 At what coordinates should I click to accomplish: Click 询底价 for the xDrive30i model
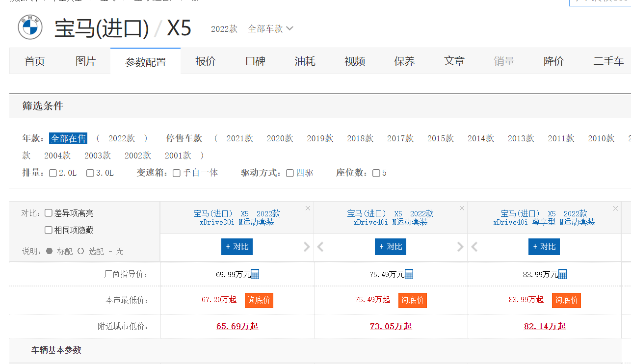[x=259, y=300]
